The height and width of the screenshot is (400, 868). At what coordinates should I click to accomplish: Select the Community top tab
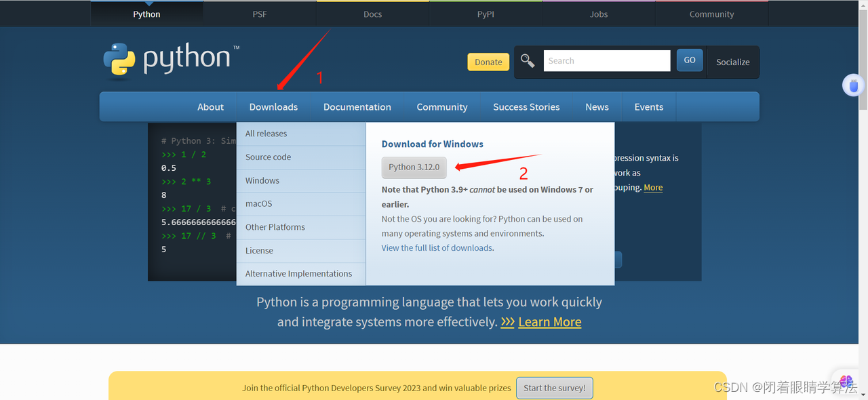pyautogui.click(x=711, y=14)
